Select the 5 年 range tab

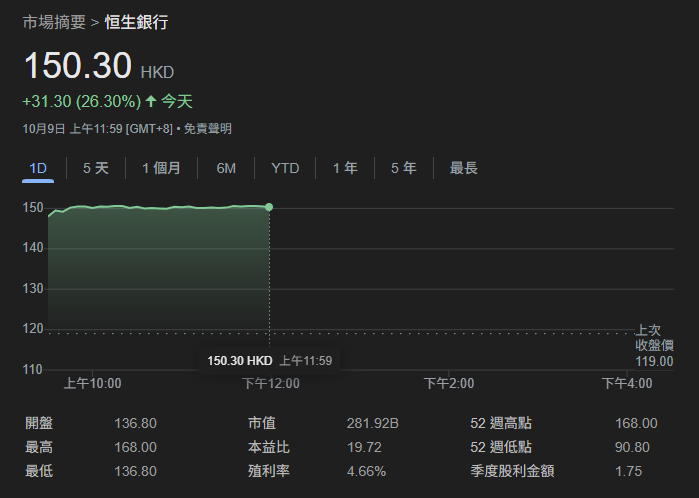(403, 168)
